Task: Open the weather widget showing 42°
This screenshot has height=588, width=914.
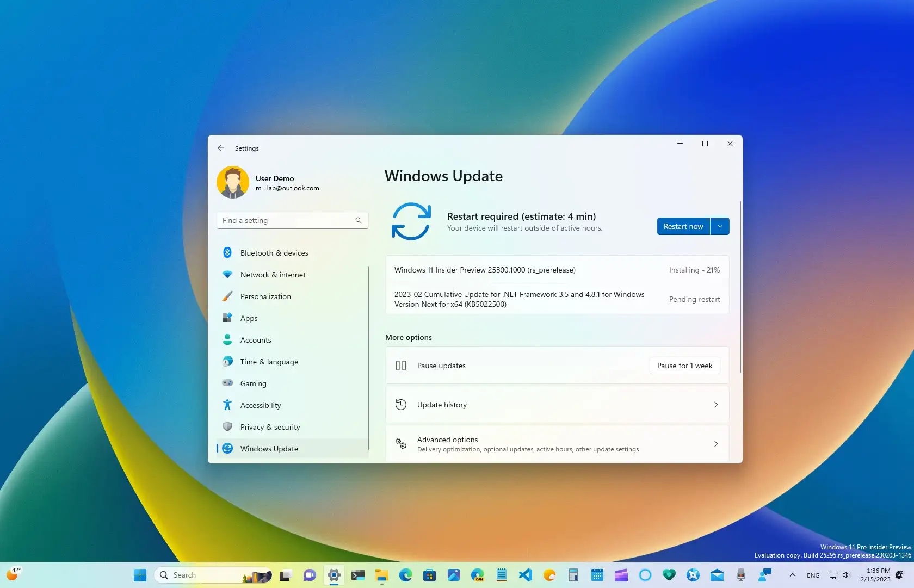Action: point(13,574)
